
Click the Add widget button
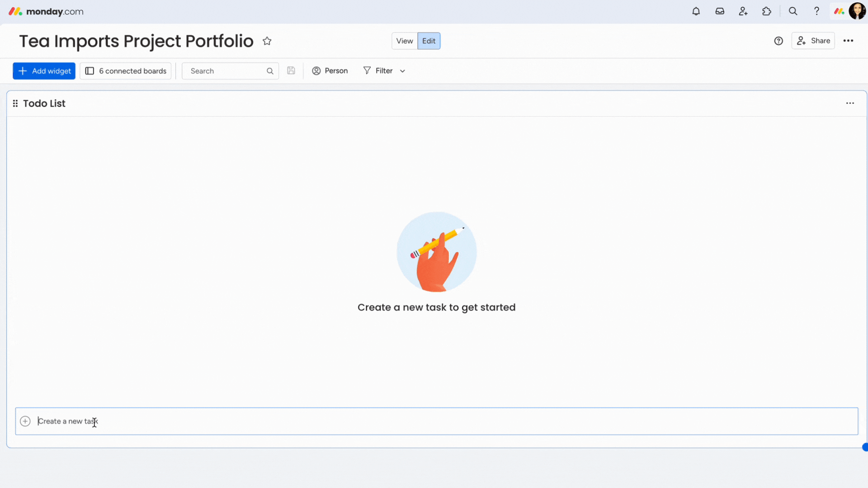tap(45, 71)
